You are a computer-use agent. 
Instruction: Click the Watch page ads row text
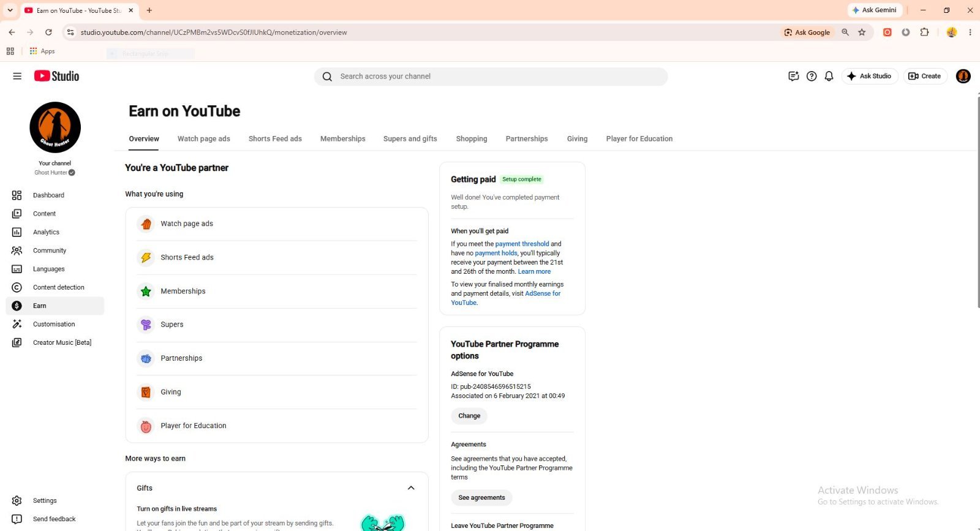click(187, 224)
